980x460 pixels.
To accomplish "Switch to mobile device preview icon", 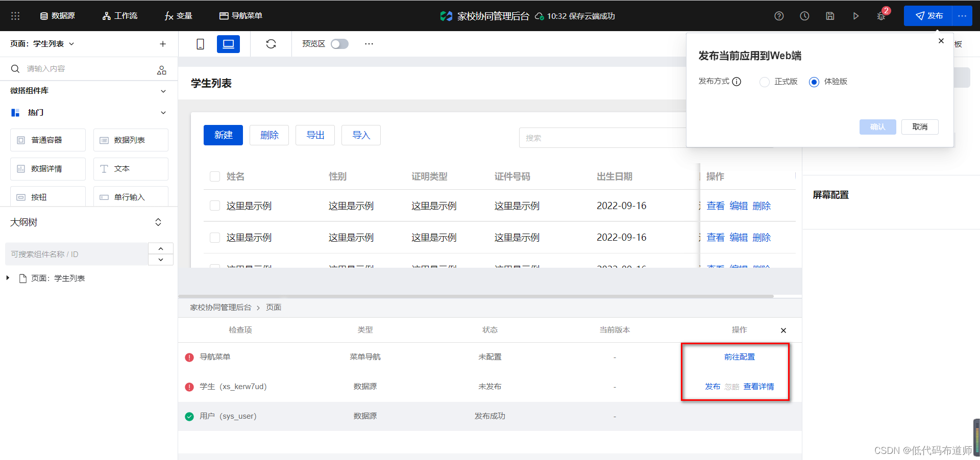I will (201, 44).
